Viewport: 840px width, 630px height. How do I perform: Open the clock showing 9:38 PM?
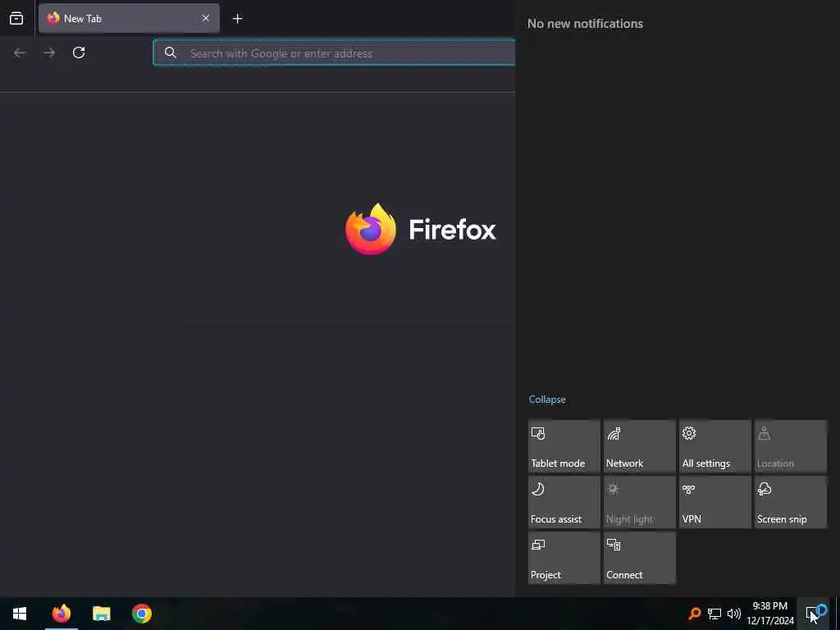pos(770,614)
